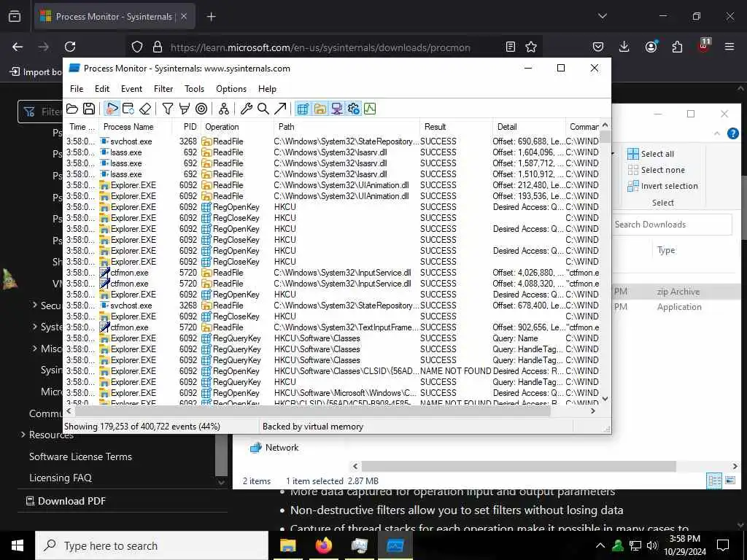747x560 pixels.
Task: Expand the Syste... sidebar tree chevron
Action: point(35,327)
